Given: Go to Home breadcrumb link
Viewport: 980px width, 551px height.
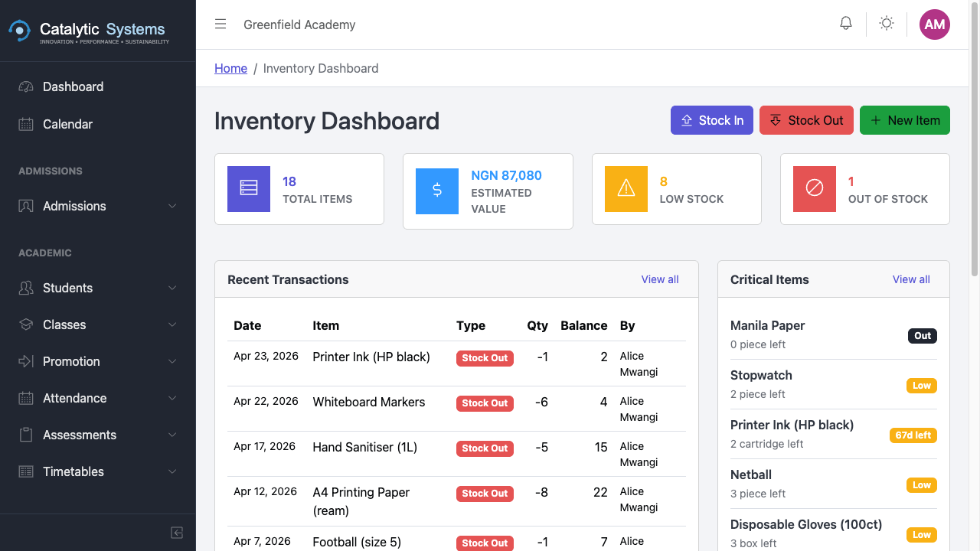Looking at the screenshot, I should pyautogui.click(x=230, y=68).
